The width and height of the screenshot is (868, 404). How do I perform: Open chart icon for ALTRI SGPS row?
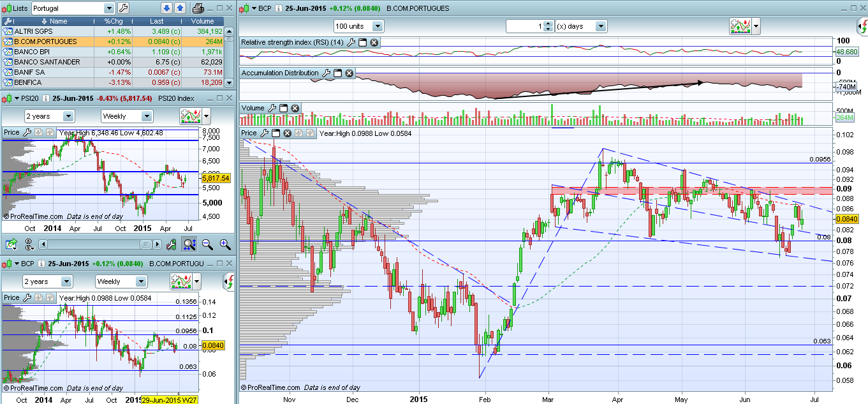[8, 31]
